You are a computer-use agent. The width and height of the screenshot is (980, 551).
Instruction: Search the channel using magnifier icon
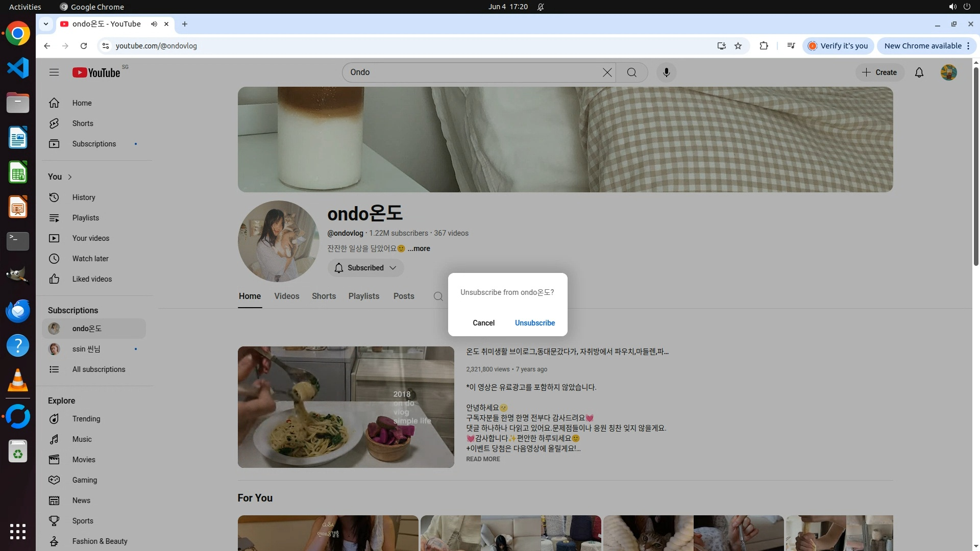(x=438, y=296)
